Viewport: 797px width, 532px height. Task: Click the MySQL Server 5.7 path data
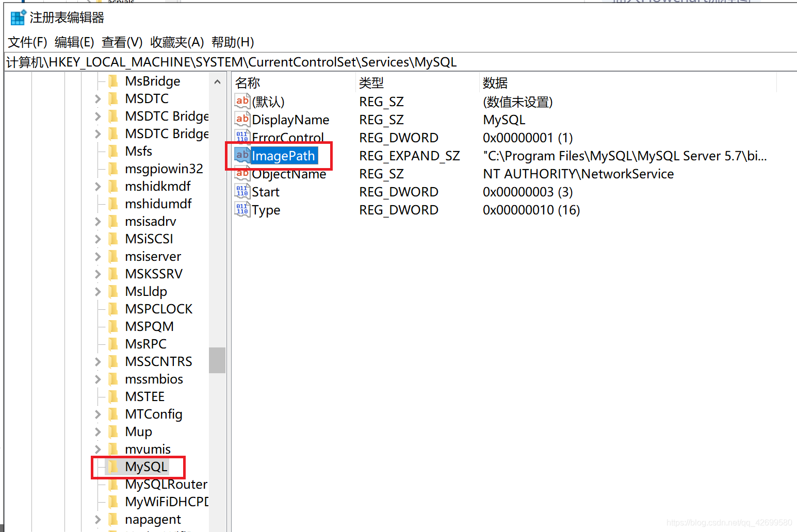[625, 156]
